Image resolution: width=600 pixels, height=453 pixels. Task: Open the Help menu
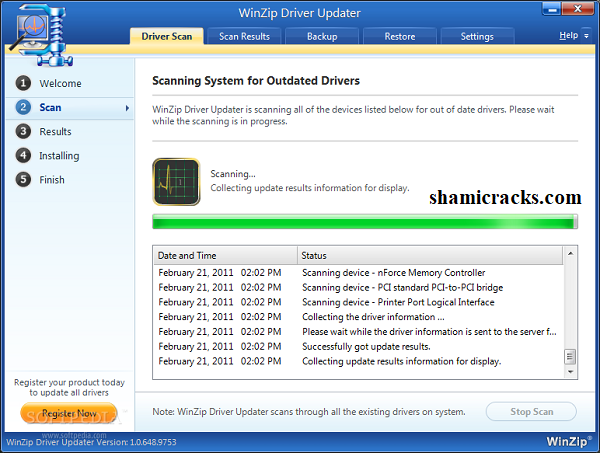click(x=569, y=36)
